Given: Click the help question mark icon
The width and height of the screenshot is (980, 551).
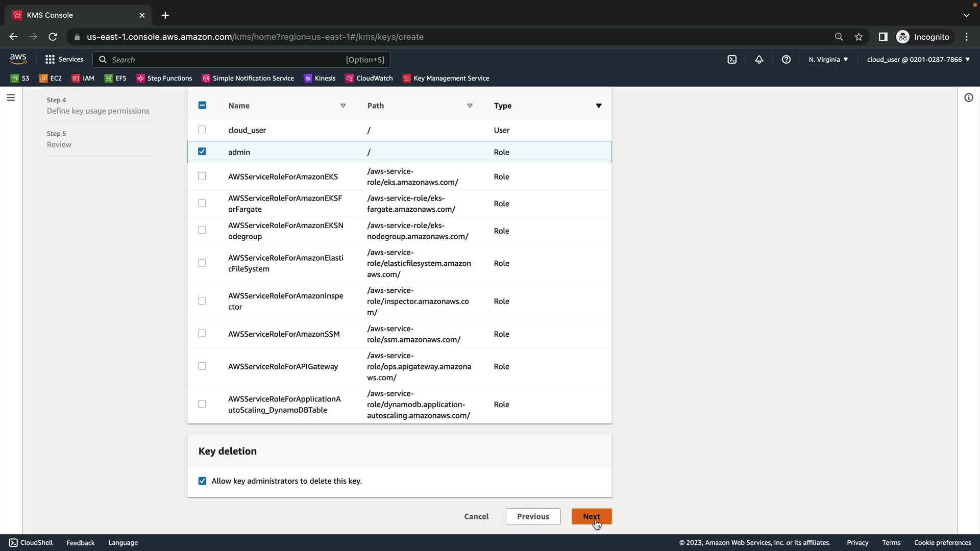Looking at the screenshot, I should 786,60.
